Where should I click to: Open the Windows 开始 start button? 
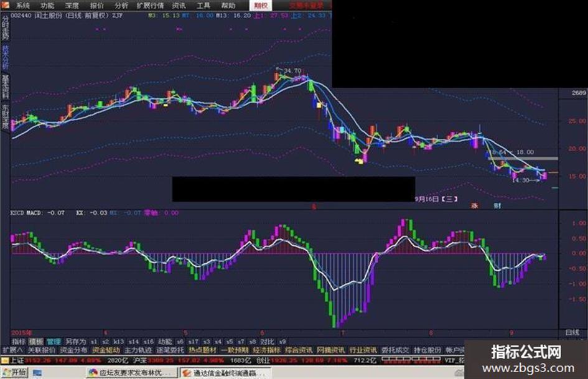pyautogui.click(x=14, y=373)
